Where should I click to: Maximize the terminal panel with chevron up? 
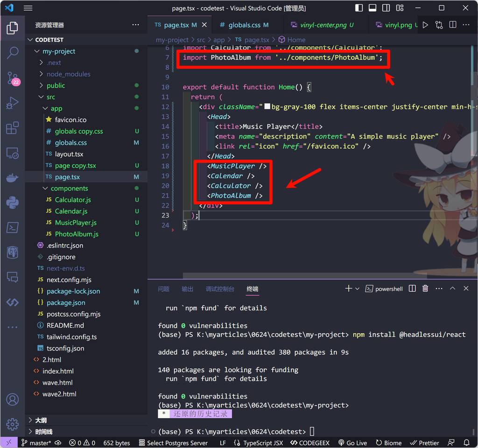click(452, 289)
